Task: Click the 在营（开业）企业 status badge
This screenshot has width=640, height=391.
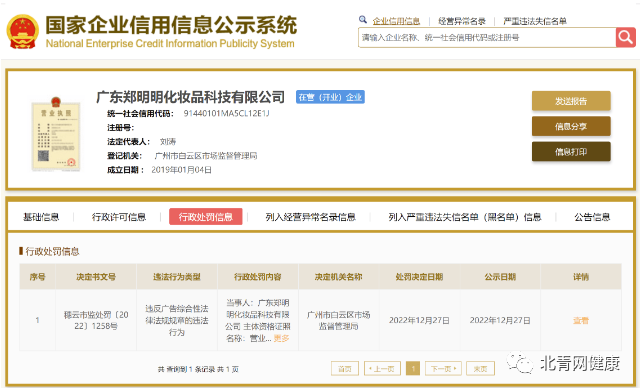Action: pos(330,97)
